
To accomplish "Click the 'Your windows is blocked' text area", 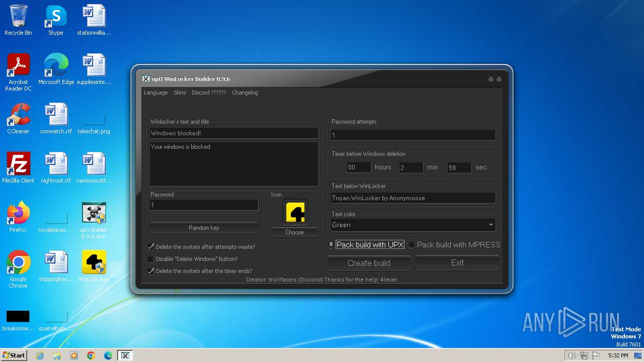I will click(234, 164).
